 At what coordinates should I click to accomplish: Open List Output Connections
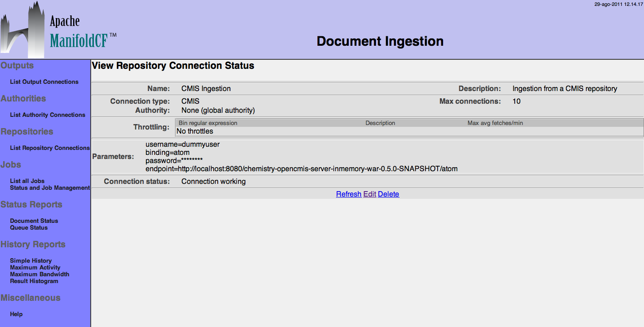[44, 82]
